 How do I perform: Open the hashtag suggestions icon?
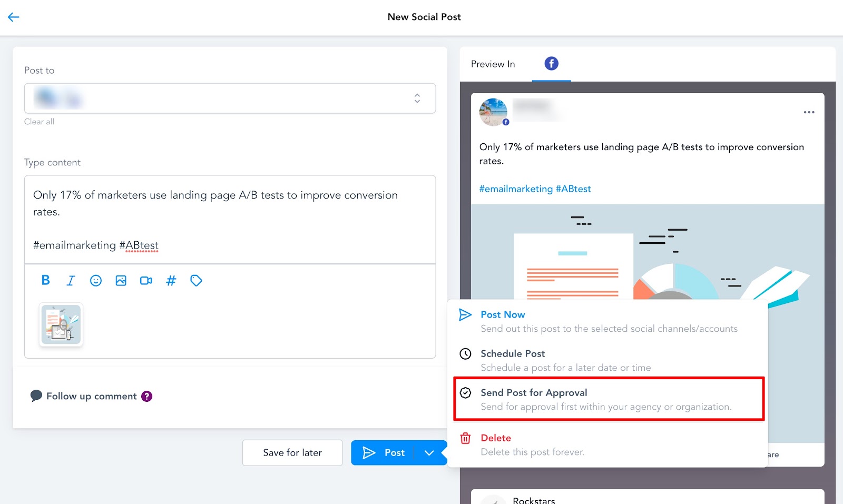[171, 281]
